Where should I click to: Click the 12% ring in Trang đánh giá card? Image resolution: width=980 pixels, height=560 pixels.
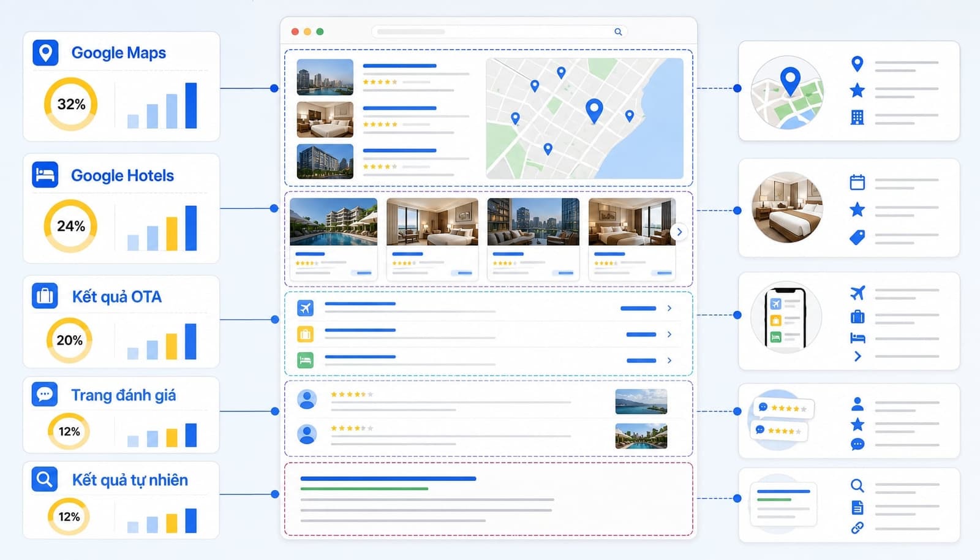pyautogui.click(x=69, y=431)
